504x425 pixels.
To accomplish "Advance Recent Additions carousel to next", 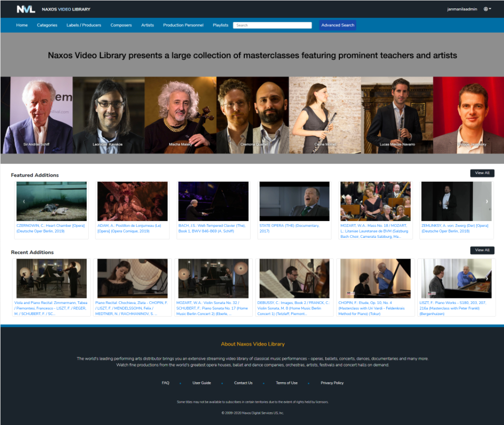I will (487, 278).
